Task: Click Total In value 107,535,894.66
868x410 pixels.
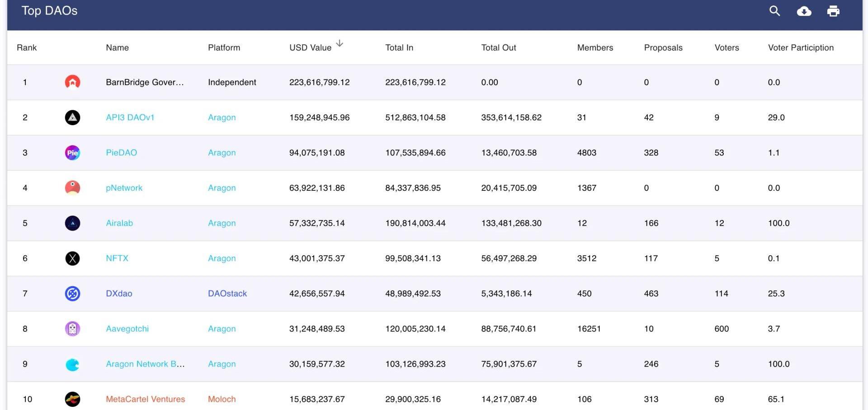Action: [x=415, y=153]
